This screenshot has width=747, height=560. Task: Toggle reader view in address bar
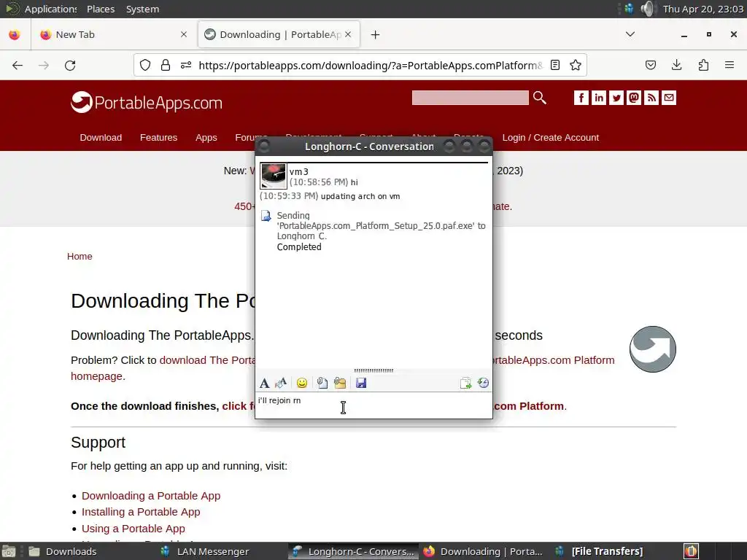click(555, 65)
